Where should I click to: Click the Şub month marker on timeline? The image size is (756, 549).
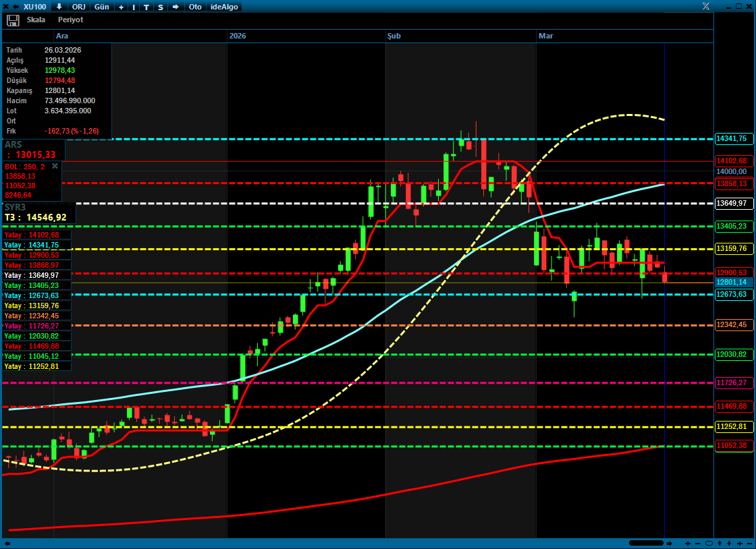(394, 36)
